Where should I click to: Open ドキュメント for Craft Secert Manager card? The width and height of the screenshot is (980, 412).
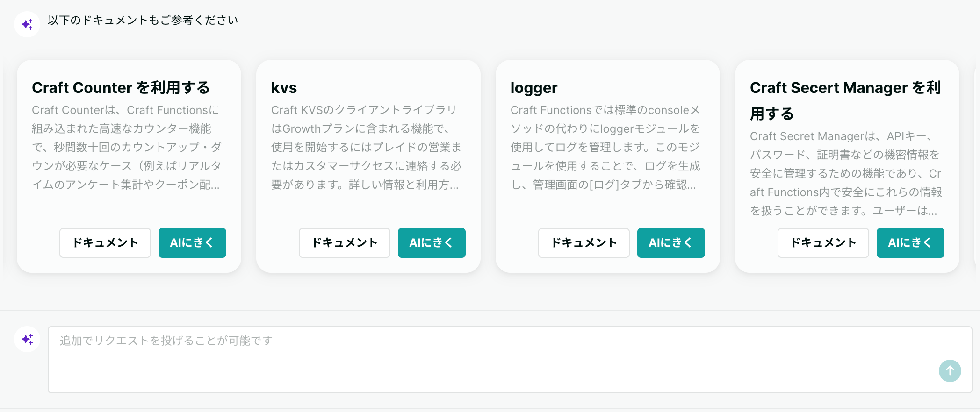(x=823, y=243)
